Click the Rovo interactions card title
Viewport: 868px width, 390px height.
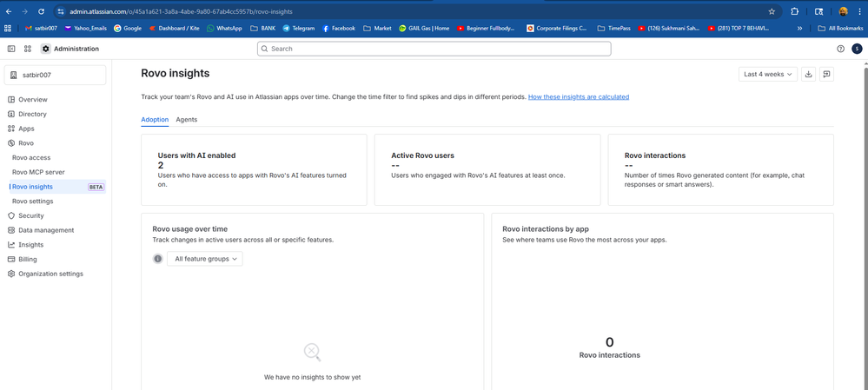pyautogui.click(x=655, y=155)
